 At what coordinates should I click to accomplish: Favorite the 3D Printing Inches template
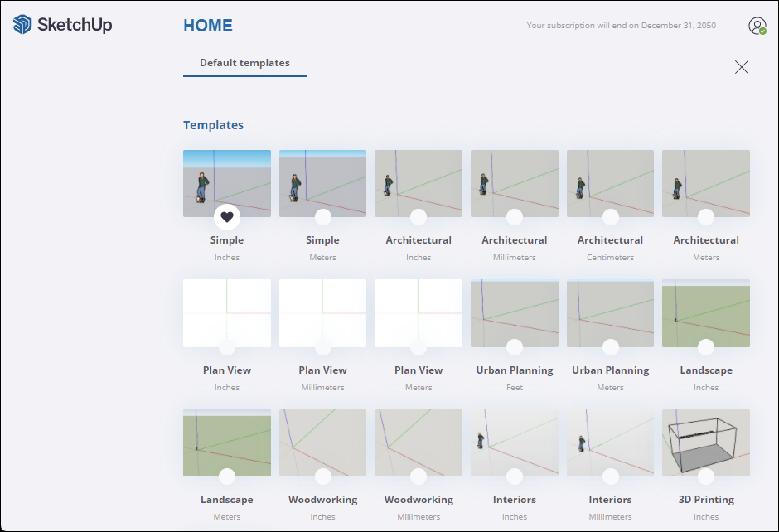point(706,476)
